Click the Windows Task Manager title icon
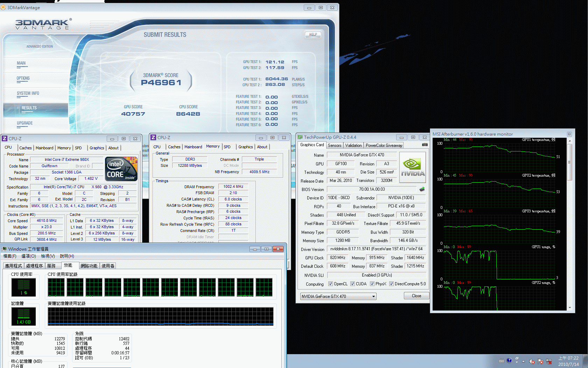 4,249
